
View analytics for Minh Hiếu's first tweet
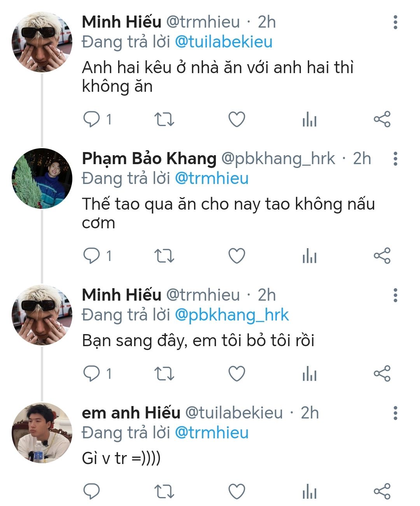tap(310, 119)
